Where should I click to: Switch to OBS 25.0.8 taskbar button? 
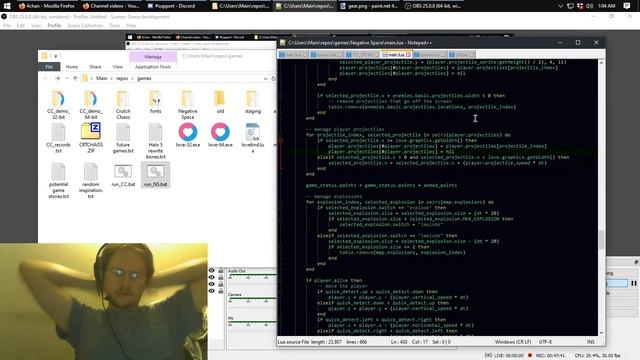click(x=433, y=6)
